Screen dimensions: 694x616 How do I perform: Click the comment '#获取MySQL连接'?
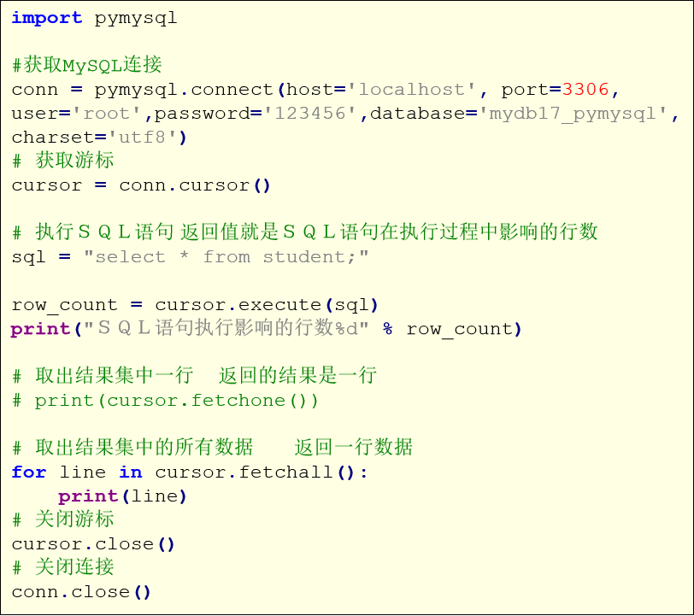[86, 65]
